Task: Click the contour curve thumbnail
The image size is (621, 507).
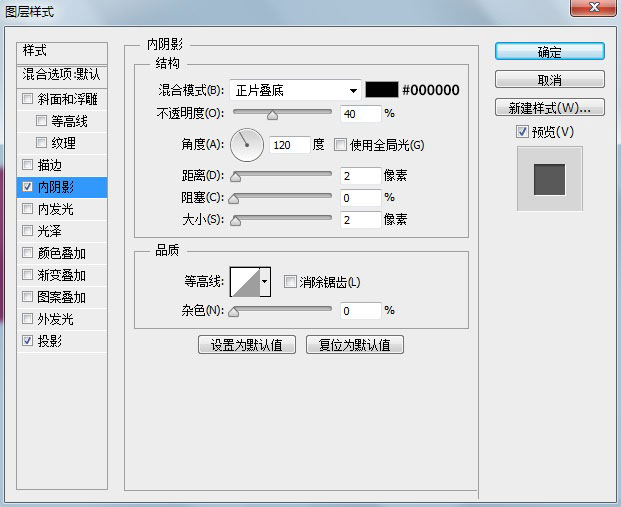Action: coord(244,282)
